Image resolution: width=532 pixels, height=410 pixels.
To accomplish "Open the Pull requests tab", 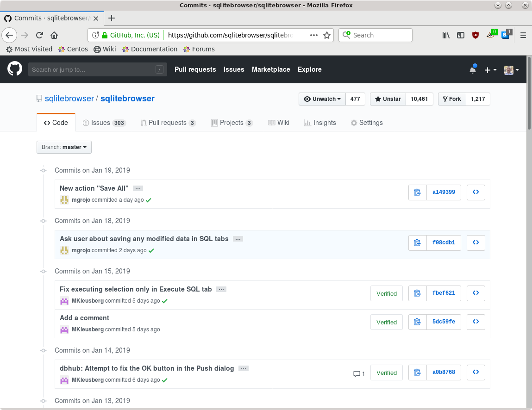I will pyautogui.click(x=168, y=122).
